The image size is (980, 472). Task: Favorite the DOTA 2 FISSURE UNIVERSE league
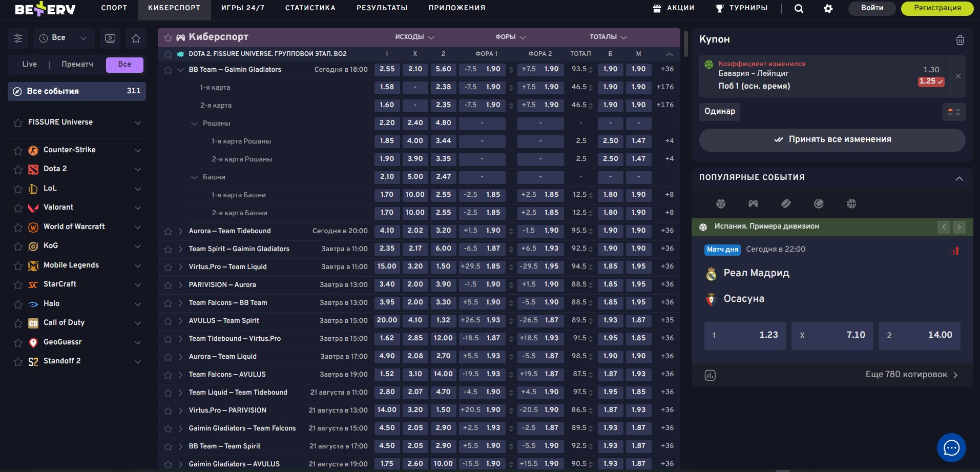tap(168, 54)
